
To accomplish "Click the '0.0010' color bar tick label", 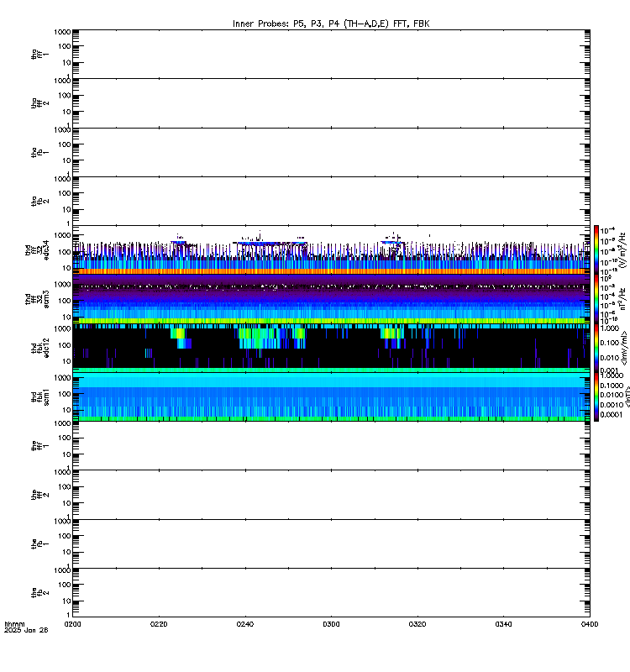I will (611, 405).
